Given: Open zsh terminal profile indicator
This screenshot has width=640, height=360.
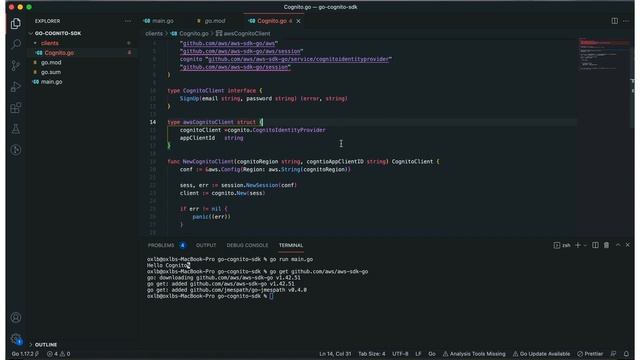Looking at the screenshot, I should coord(562,245).
